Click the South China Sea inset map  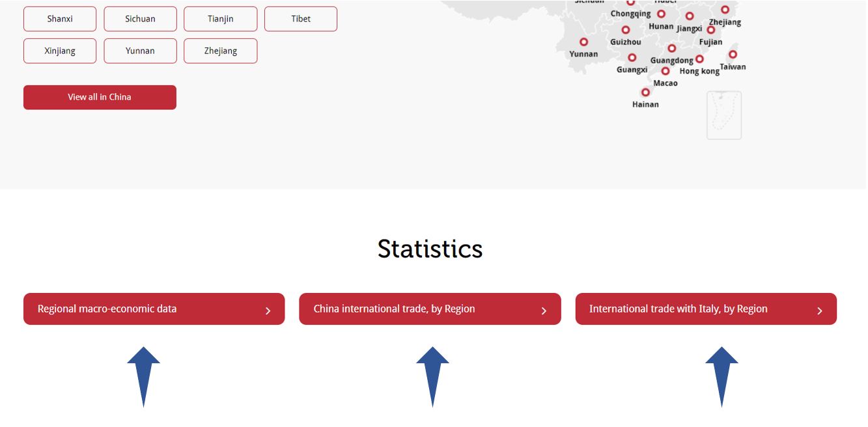point(724,115)
